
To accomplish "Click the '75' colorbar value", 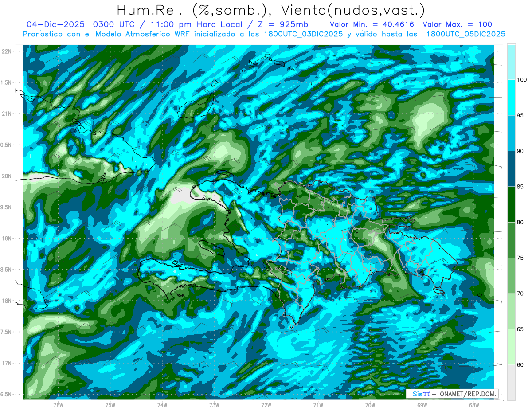I will 521,258.
